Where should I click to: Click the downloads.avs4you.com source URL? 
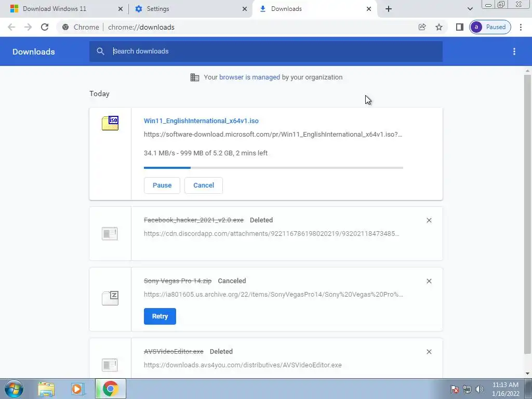pos(243,365)
